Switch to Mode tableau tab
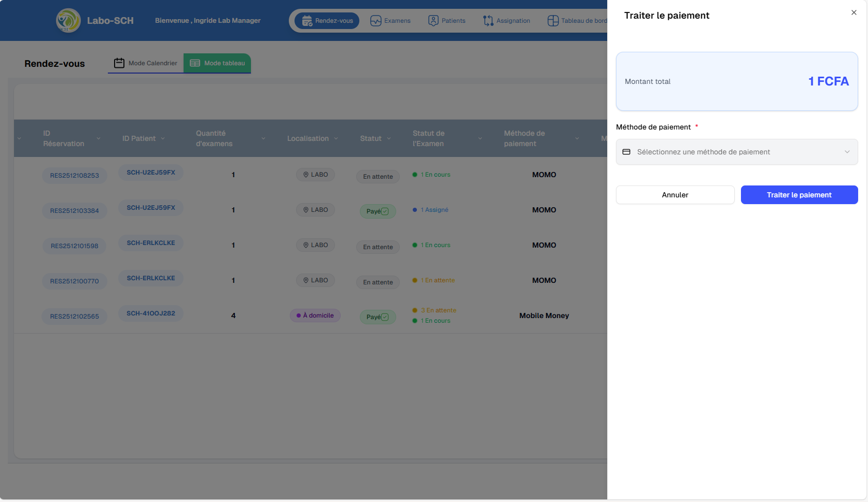The image size is (868, 502). 217,63
